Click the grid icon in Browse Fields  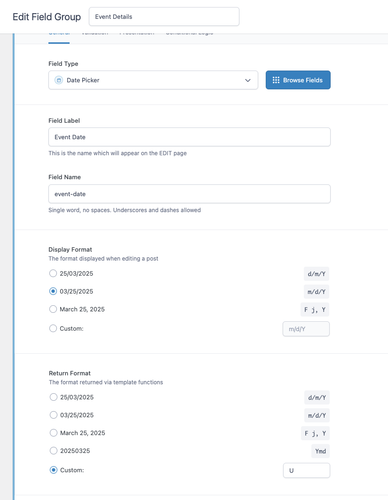click(x=276, y=80)
